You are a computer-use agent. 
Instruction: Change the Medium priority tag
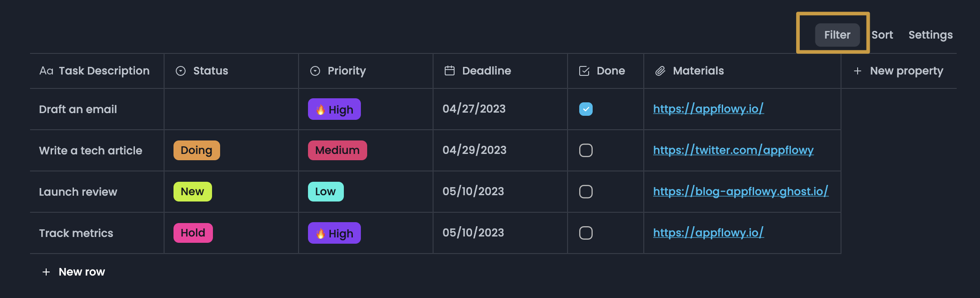(x=337, y=150)
